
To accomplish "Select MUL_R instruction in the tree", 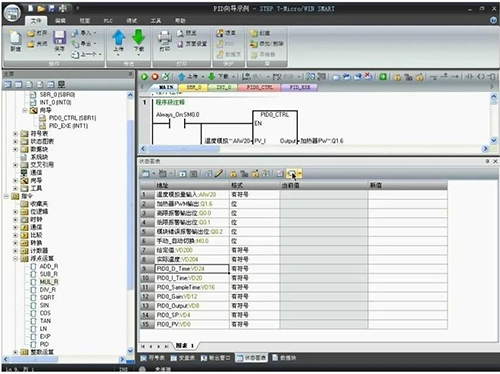I will pos(49,282).
